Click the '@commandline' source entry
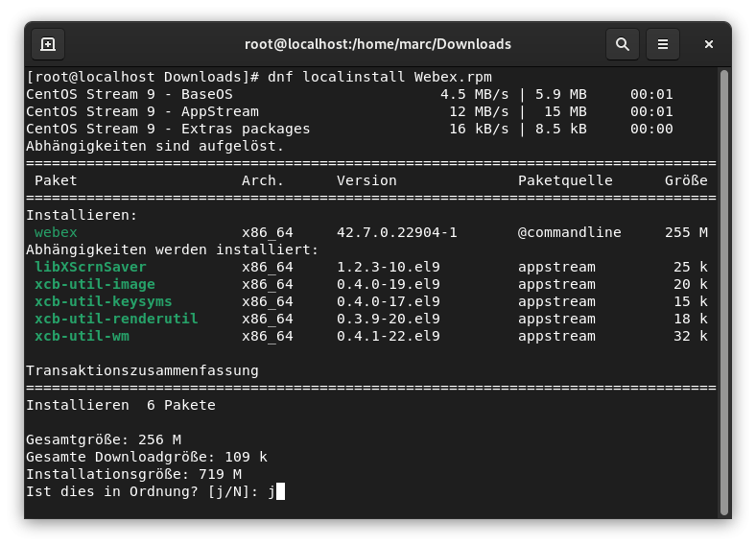Screen dimensions: 756x546 (x=570, y=232)
